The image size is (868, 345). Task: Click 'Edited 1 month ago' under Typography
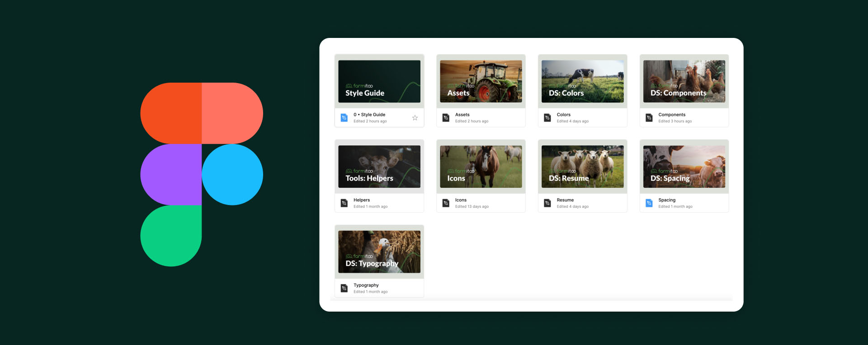[x=370, y=292]
